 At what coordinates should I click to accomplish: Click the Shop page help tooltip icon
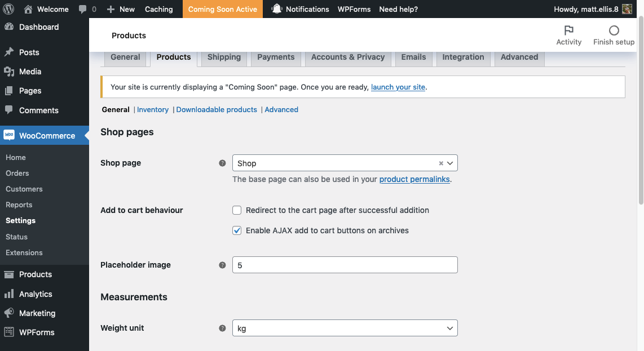point(222,163)
